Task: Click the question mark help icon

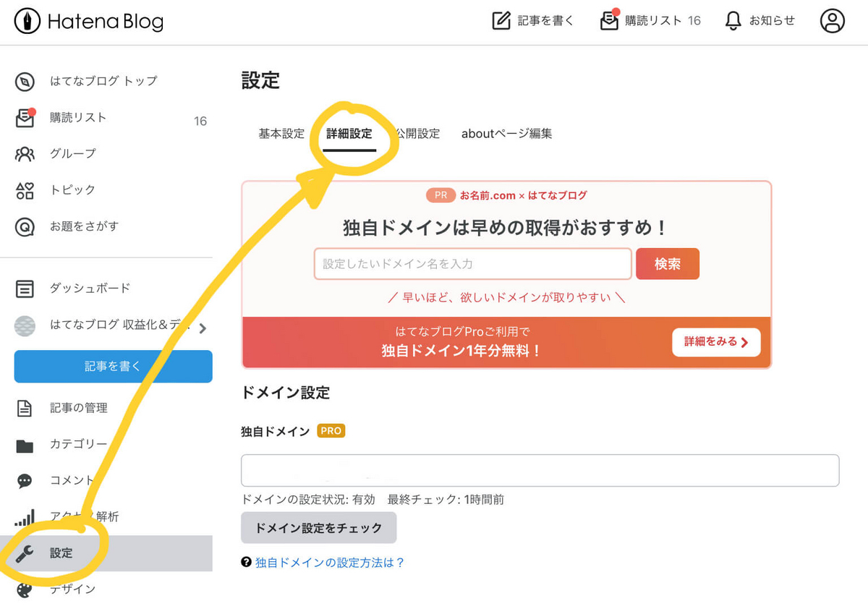Action: 246,563
